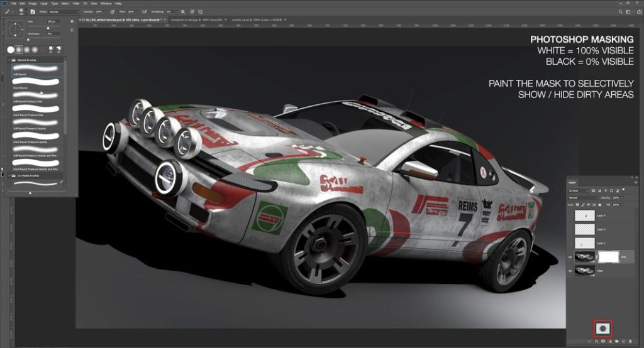Hide the dirty layer eye icon

[570, 258]
